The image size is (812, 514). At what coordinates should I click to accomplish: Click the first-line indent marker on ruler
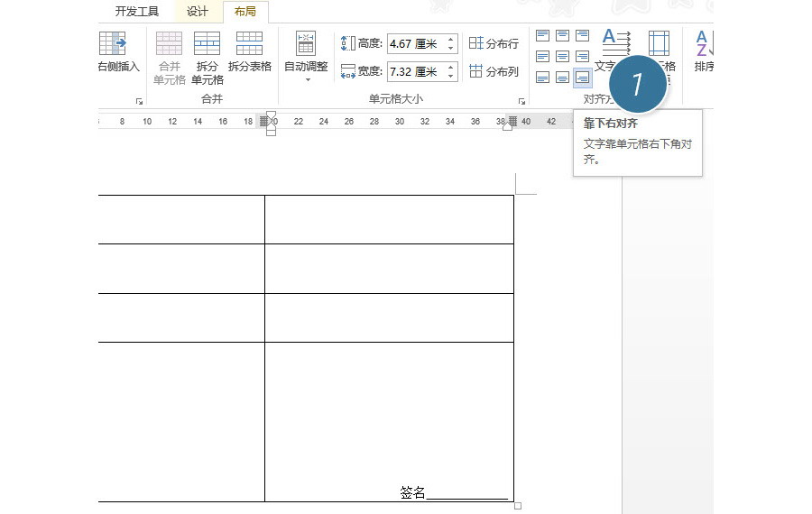[271, 115]
